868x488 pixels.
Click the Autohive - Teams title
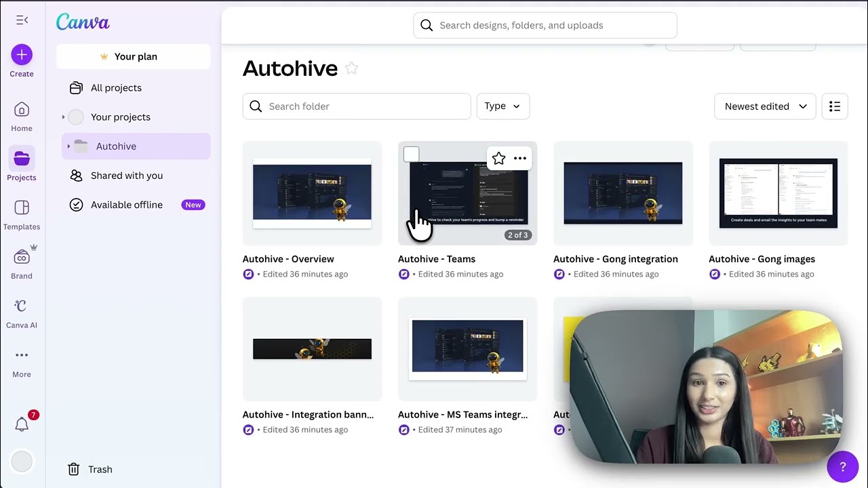[437, 259]
